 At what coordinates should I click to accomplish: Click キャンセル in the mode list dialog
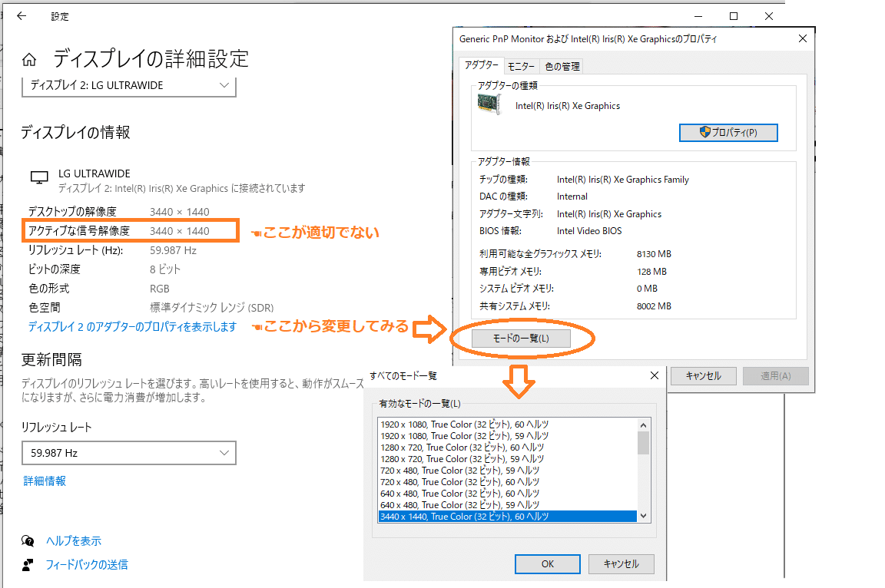tap(621, 563)
